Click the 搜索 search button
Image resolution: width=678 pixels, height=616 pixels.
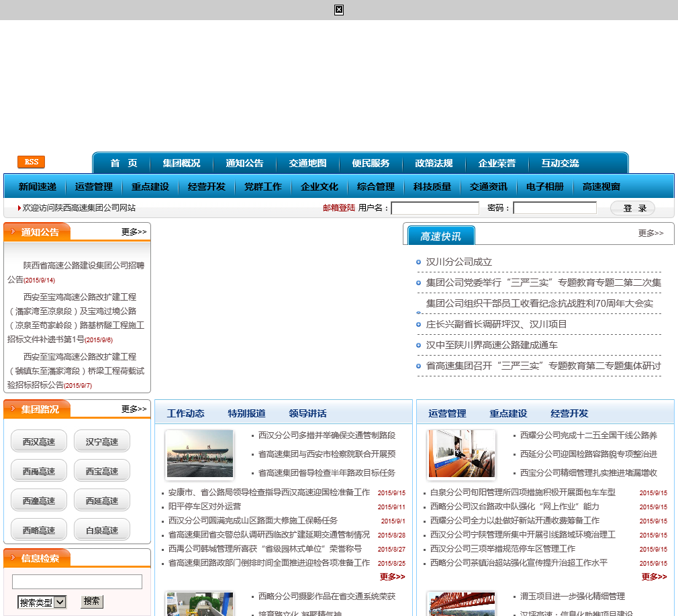(x=92, y=602)
